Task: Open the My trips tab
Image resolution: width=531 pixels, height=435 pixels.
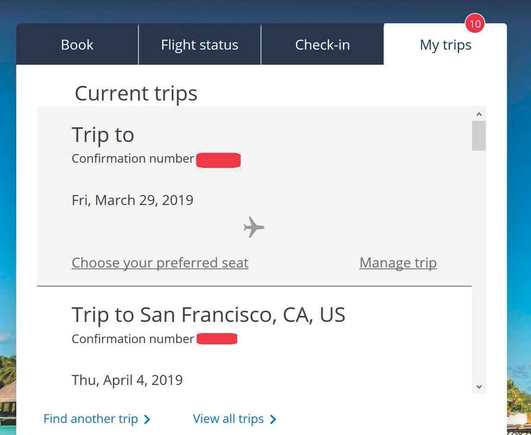Action: point(445,44)
